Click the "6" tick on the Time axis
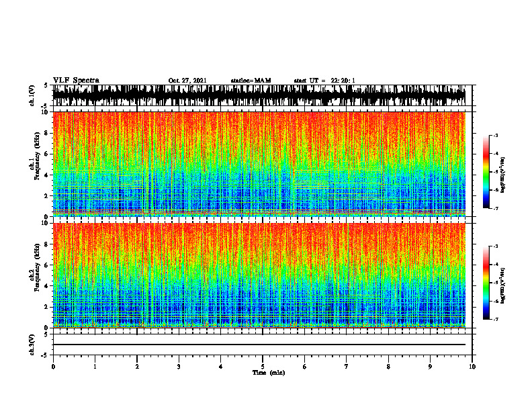This screenshot has height=411, width=532. [305, 367]
